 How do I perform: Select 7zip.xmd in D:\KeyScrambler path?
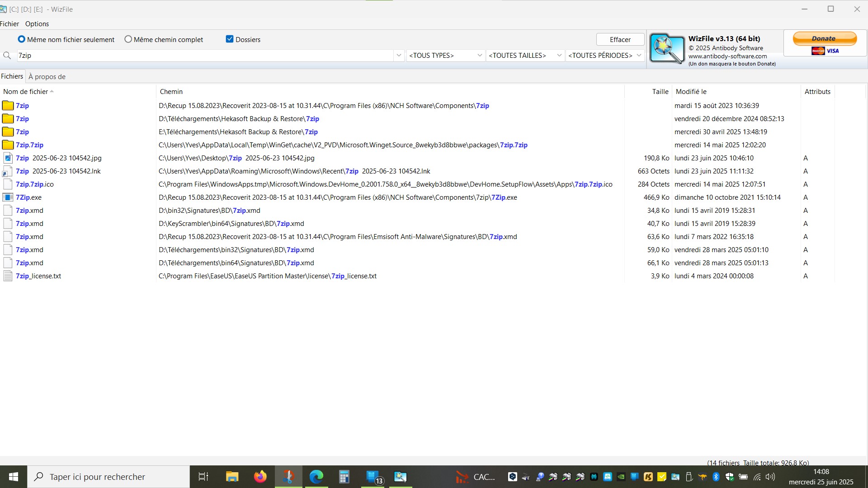click(30, 224)
